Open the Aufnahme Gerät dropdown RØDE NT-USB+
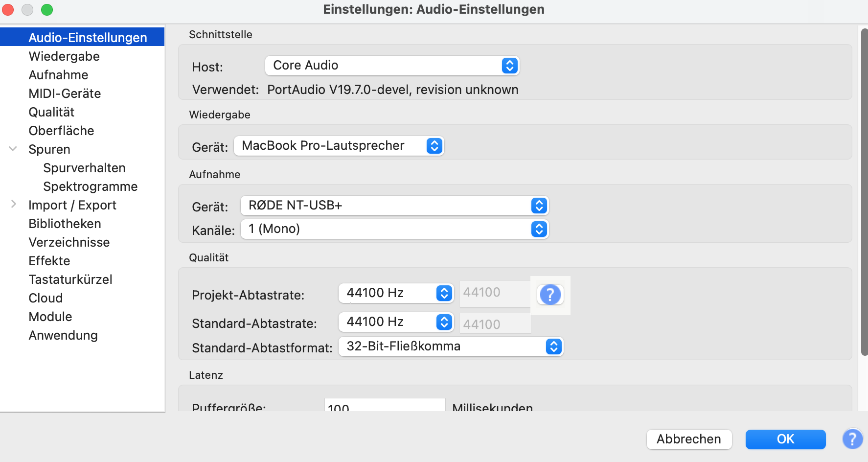This screenshot has height=462, width=868. (x=394, y=206)
